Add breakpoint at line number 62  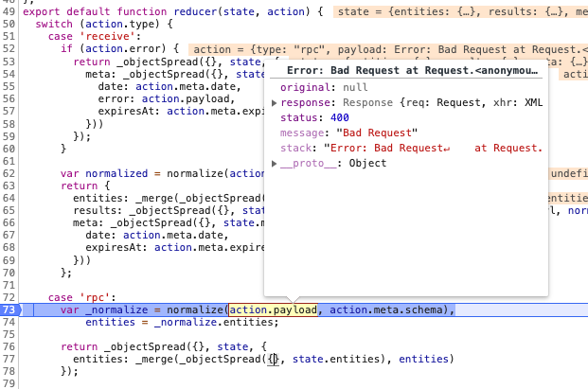click(x=9, y=173)
